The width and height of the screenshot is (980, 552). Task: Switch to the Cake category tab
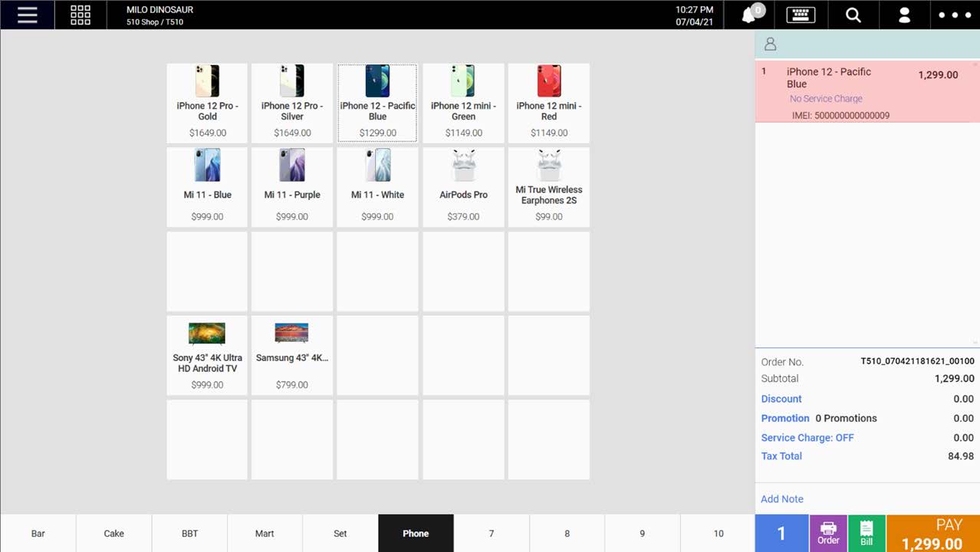(113, 533)
